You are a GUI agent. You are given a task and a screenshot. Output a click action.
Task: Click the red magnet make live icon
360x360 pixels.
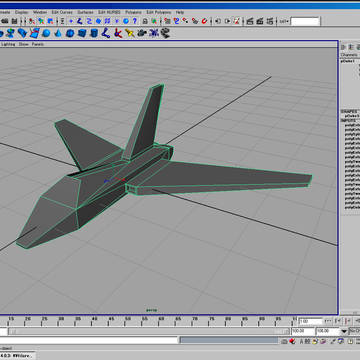pyautogui.click(x=204, y=21)
